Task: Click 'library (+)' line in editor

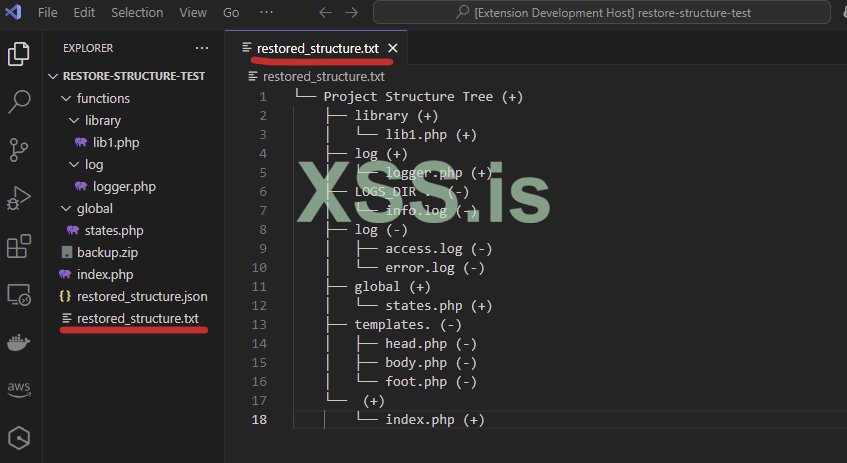Action: tap(396, 116)
